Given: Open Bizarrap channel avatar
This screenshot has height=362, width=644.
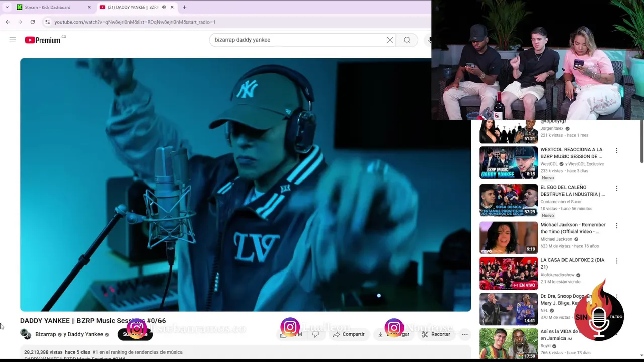Looking at the screenshot, I should tap(25, 334).
